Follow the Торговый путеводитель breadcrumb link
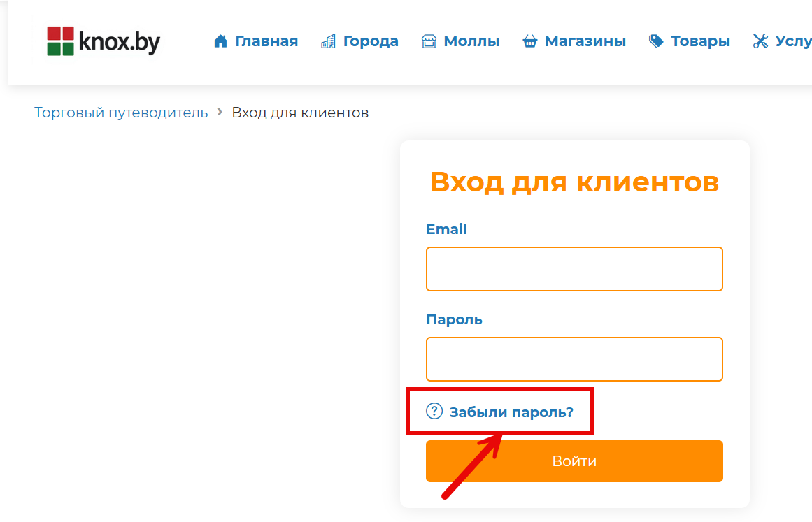This screenshot has height=522, width=812. pyautogui.click(x=121, y=113)
